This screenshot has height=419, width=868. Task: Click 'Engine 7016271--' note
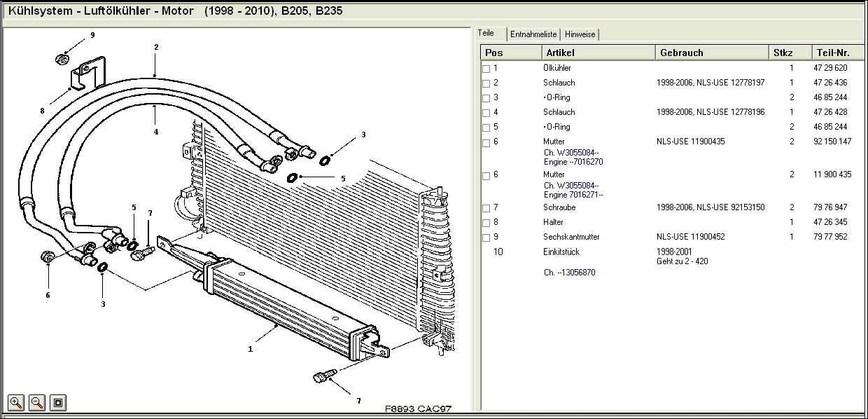tap(573, 195)
